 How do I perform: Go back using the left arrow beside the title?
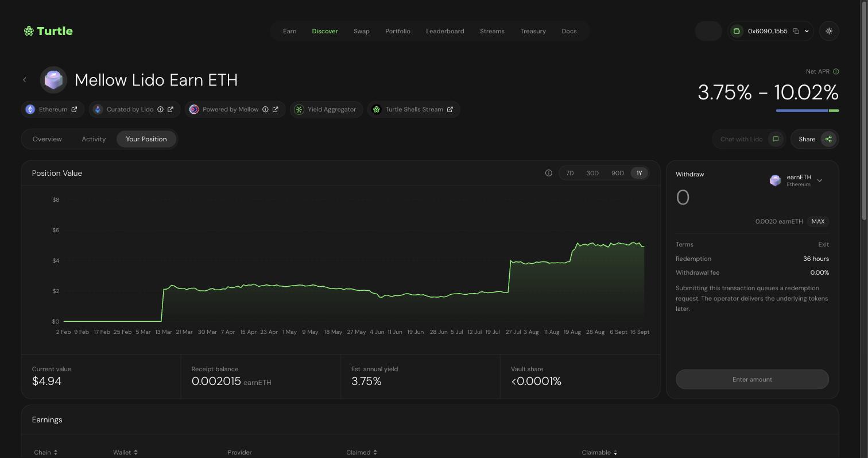pos(25,80)
